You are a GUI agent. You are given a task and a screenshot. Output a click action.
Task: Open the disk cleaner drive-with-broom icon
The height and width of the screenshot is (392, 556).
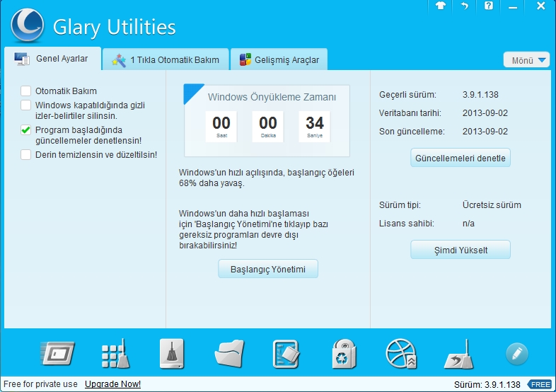[172, 353]
